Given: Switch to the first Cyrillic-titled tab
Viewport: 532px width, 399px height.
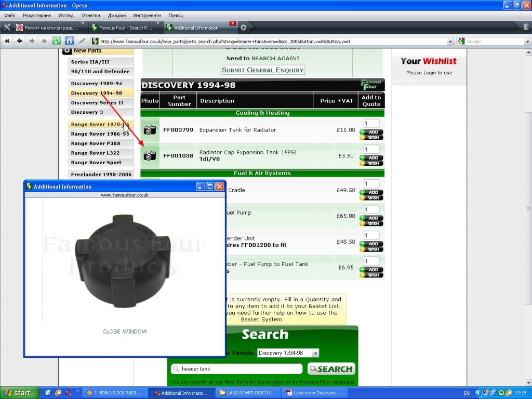Looking at the screenshot, I should (50, 28).
